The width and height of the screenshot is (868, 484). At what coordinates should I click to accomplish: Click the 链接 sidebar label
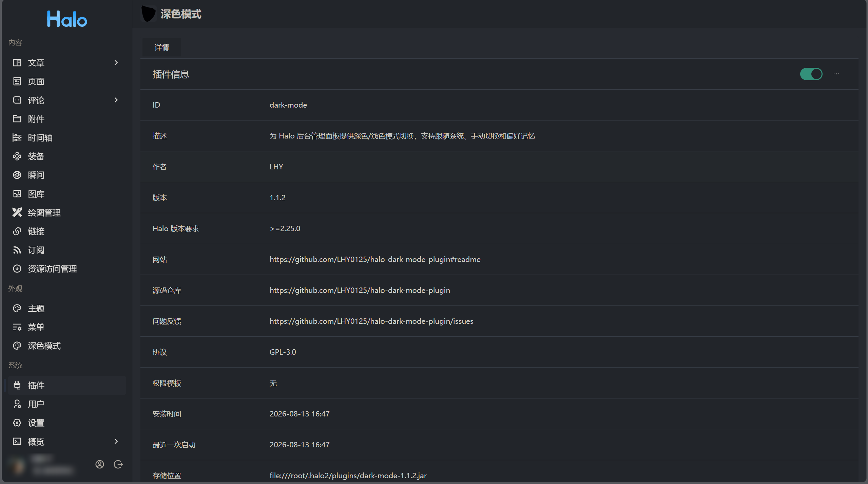click(36, 231)
